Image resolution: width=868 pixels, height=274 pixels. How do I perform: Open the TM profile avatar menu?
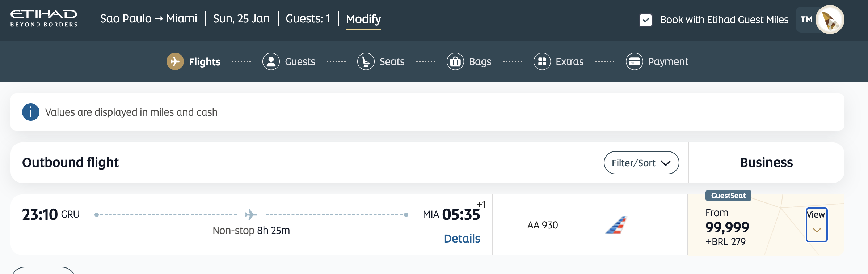pyautogui.click(x=829, y=20)
